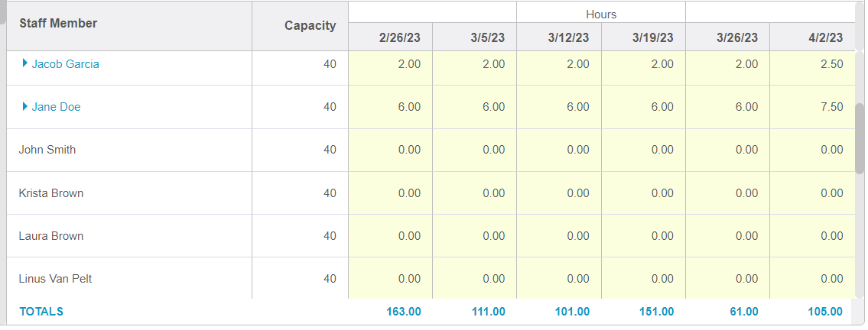Edit John Smith hours for 3/12/23
868x330 pixels.
(559, 150)
